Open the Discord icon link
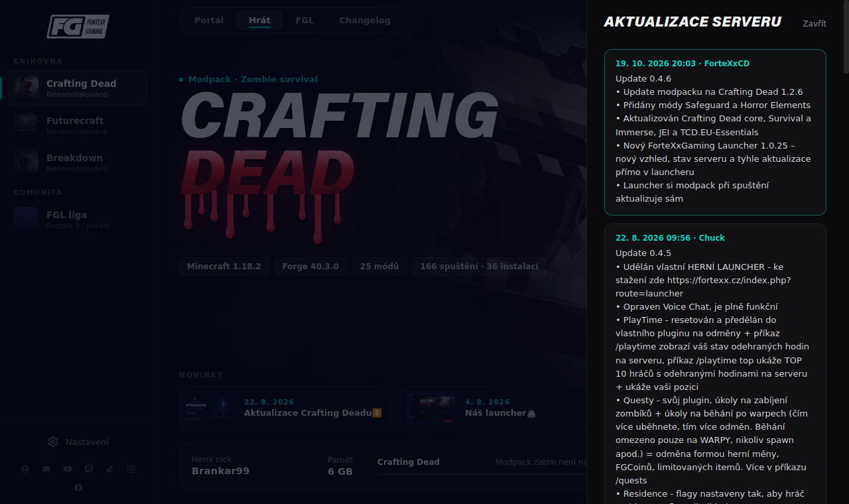The image size is (849, 504). click(46, 469)
